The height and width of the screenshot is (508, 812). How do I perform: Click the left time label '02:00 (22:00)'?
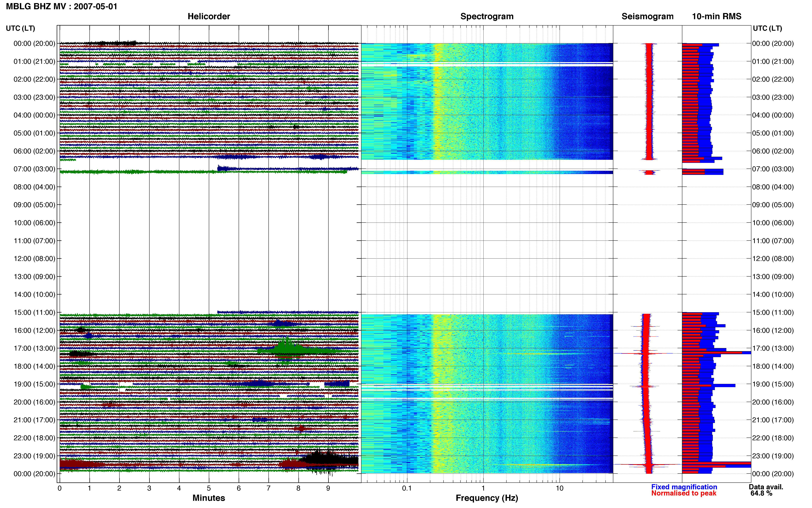(34, 79)
